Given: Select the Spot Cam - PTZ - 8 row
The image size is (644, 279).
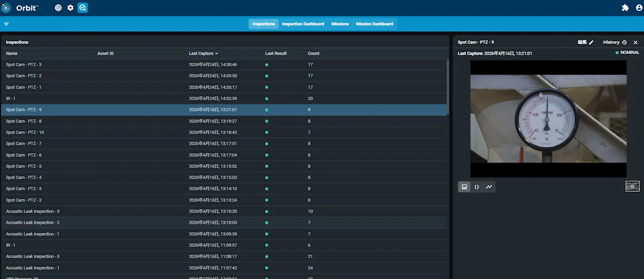Looking at the screenshot, I should click(224, 121).
